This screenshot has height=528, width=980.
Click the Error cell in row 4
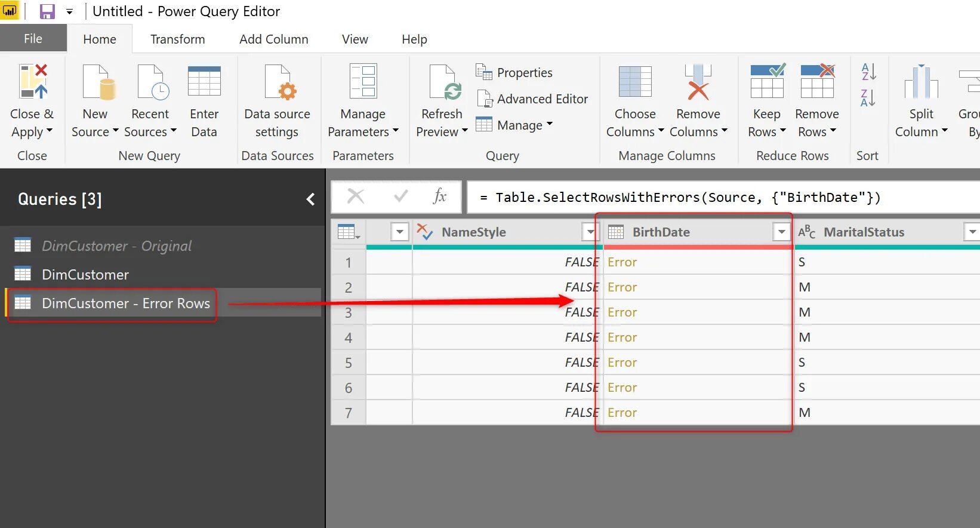tap(698, 337)
